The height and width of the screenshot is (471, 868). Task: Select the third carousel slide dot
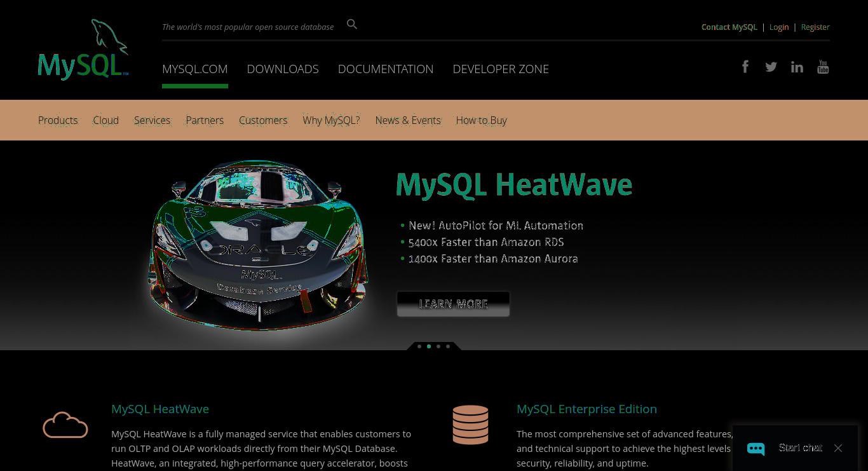pyautogui.click(x=438, y=346)
